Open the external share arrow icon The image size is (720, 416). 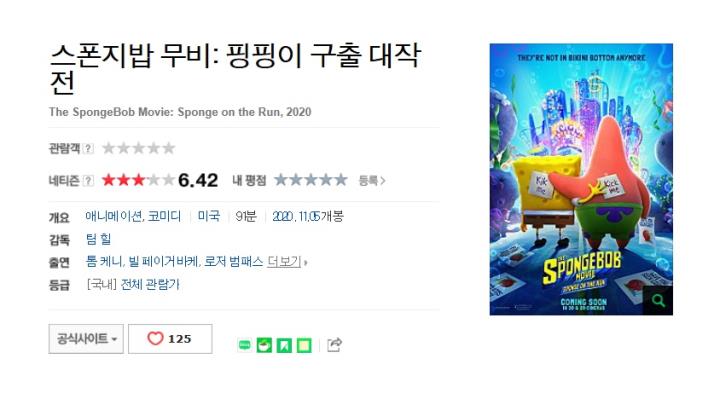334,344
